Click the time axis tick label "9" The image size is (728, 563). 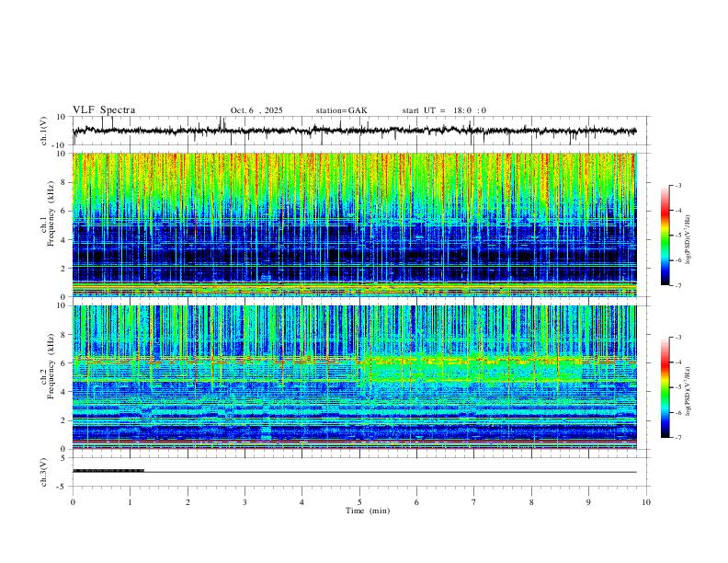coord(588,502)
